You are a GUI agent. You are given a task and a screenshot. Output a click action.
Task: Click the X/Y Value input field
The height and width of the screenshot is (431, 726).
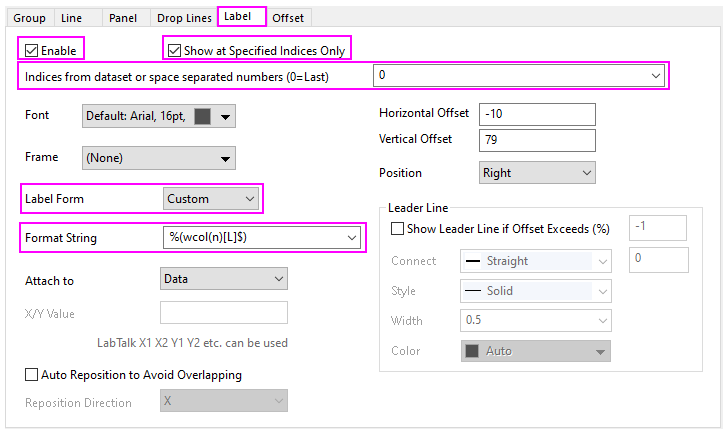coord(224,312)
